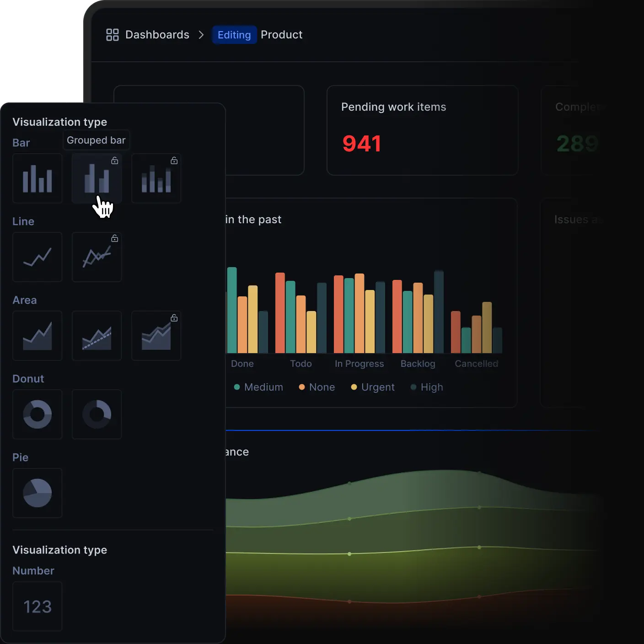Pick the locked stacked area chart
Screen dimensions: 644x644
pos(156,336)
